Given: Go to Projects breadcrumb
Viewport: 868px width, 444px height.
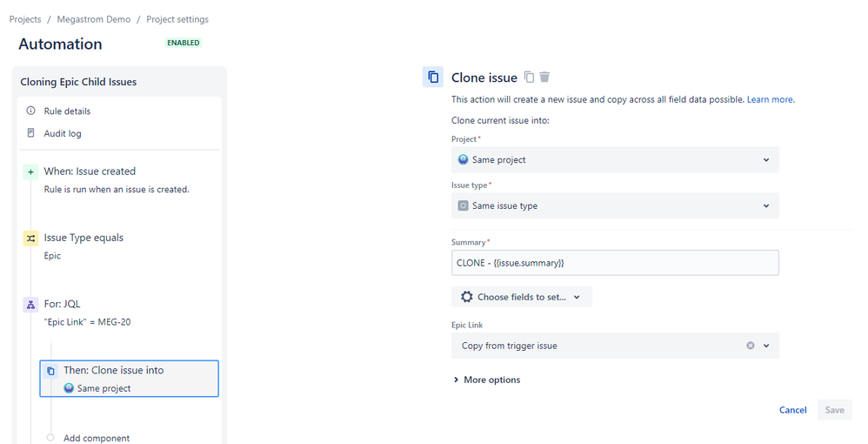Looking at the screenshot, I should [25, 19].
